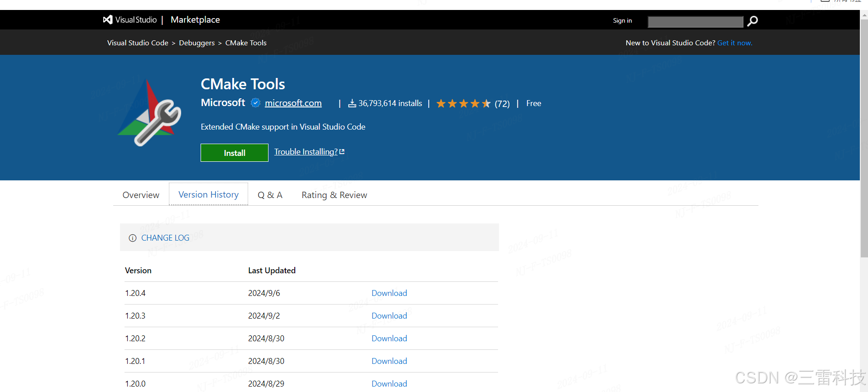Select the Version History tab
Image resolution: width=868 pixels, height=392 pixels.
click(208, 194)
